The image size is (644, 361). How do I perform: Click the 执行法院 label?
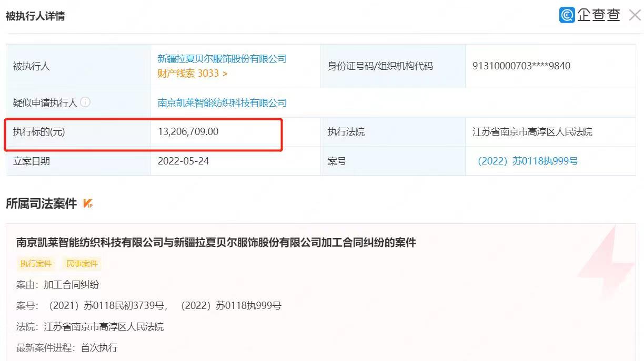tap(346, 132)
